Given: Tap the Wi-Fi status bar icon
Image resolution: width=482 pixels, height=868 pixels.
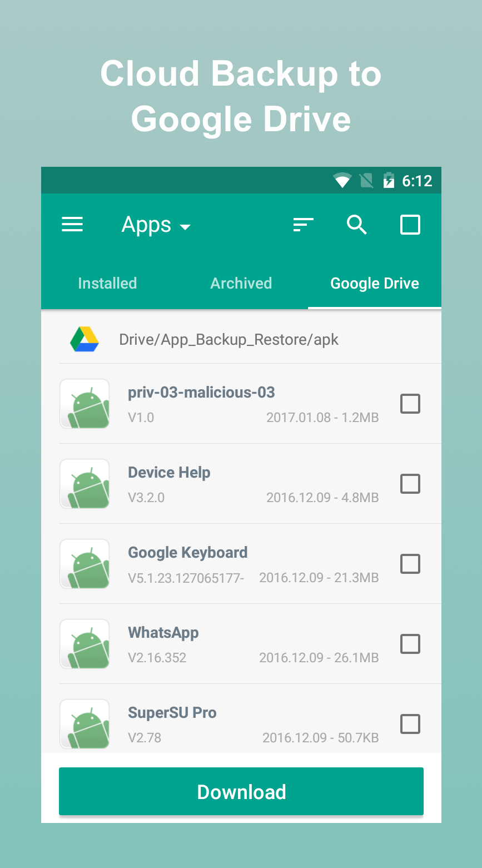Looking at the screenshot, I should 342,181.
